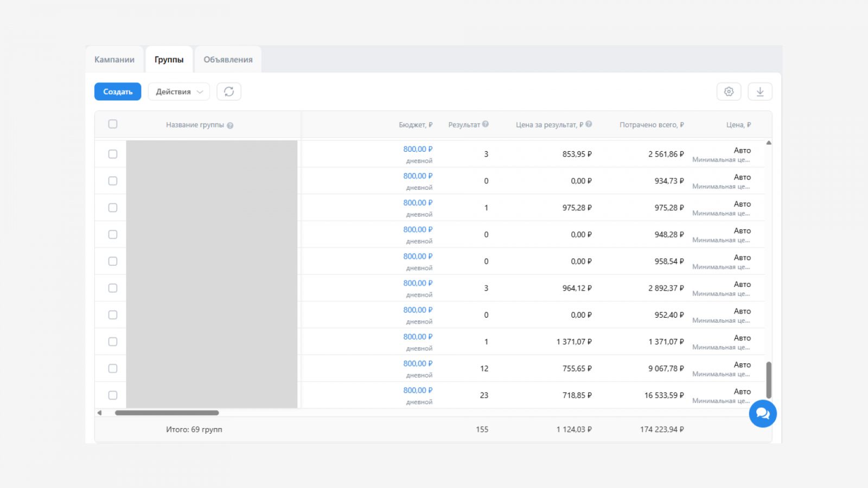Viewport: 868px width, 488px height.
Task: Check the row with 1 371,07 ₽ spent
Action: tap(113, 342)
